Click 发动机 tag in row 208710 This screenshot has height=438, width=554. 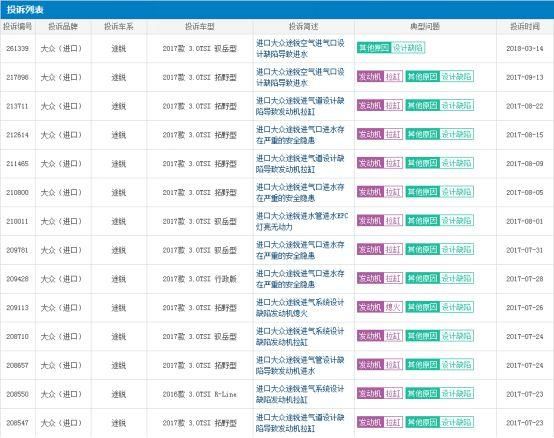tap(370, 336)
